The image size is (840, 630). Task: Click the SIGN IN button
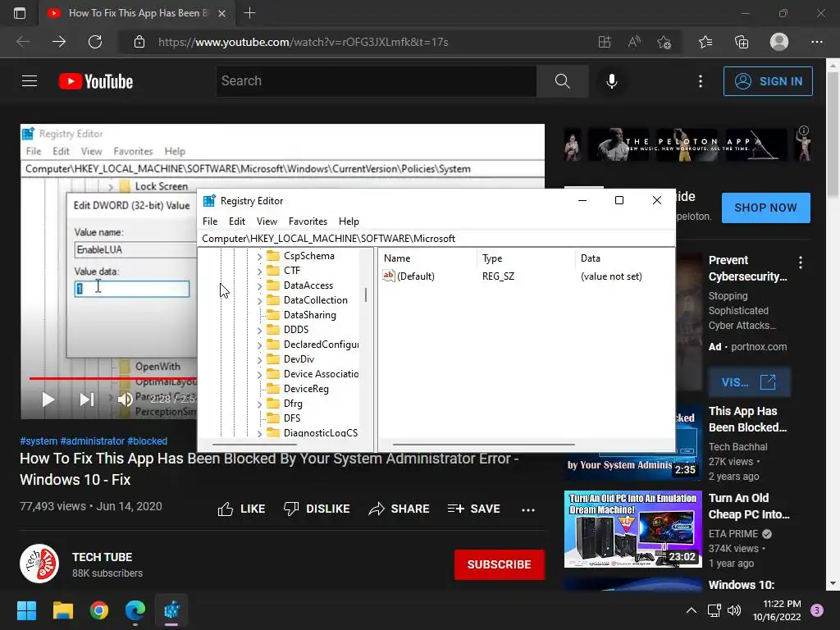coord(768,81)
